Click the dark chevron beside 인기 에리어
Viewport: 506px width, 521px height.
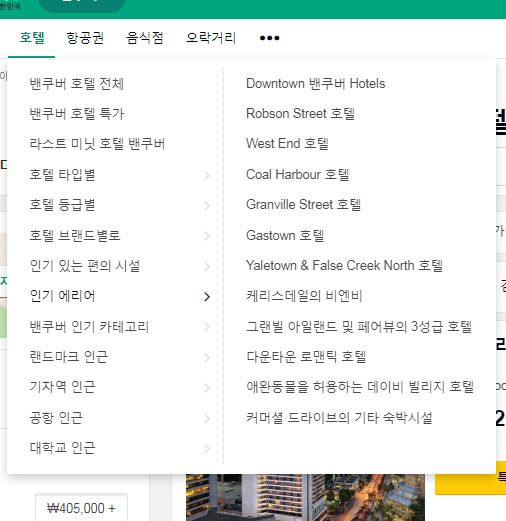click(207, 297)
